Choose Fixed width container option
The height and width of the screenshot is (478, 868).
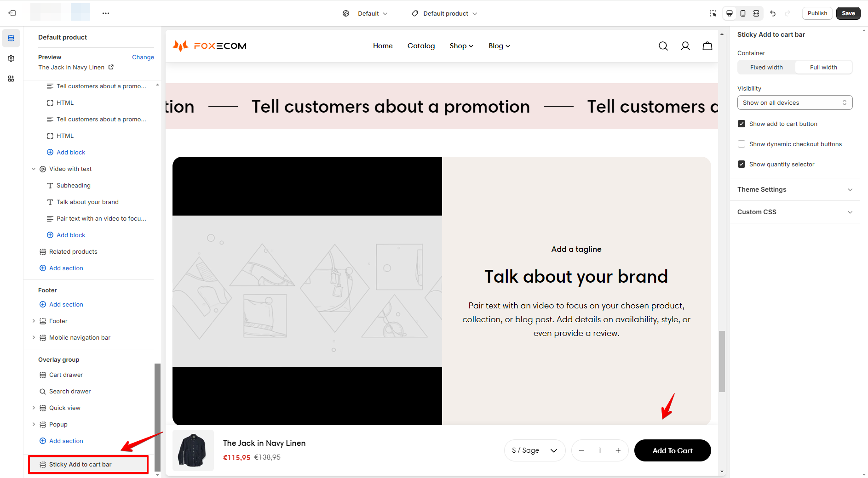(766, 67)
